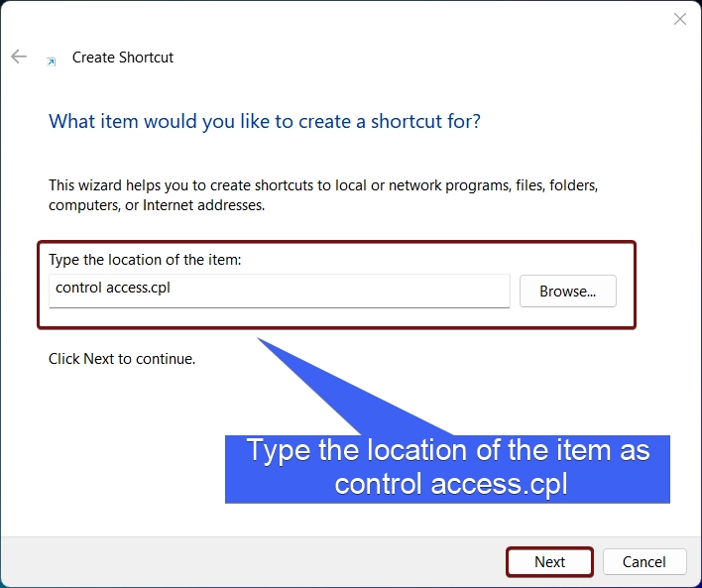Image resolution: width=702 pixels, height=588 pixels.
Task: Click the 'This wizard helps you' description
Action: [323, 194]
